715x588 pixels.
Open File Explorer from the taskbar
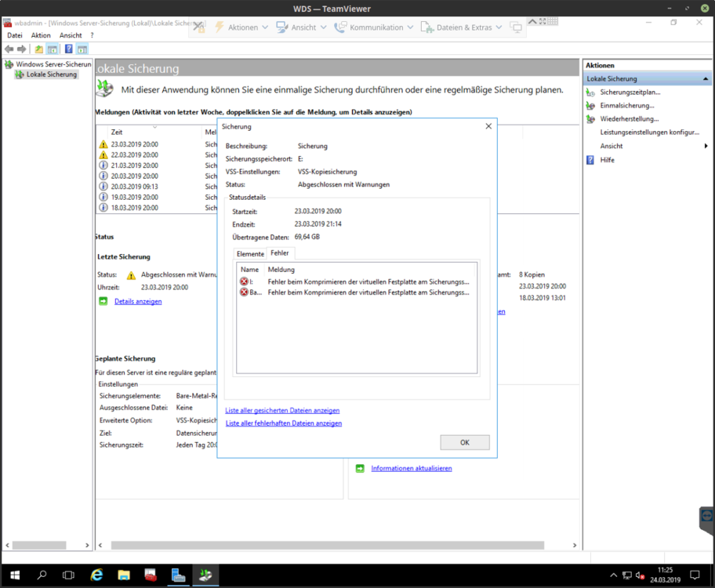point(124,575)
